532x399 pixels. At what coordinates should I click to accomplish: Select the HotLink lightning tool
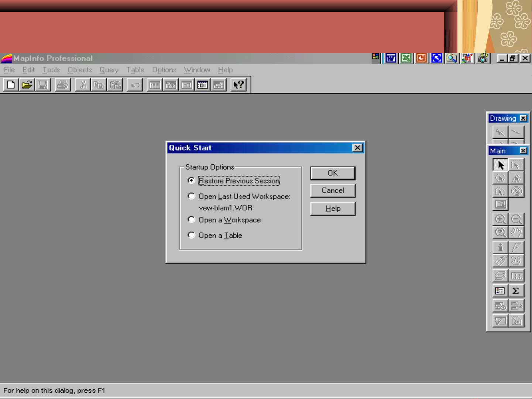pos(516,247)
